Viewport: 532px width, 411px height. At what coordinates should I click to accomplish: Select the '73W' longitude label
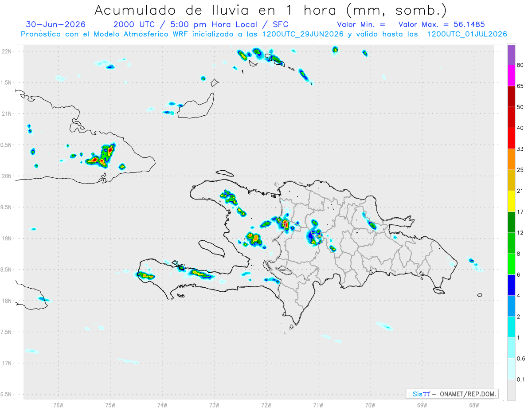click(x=214, y=405)
